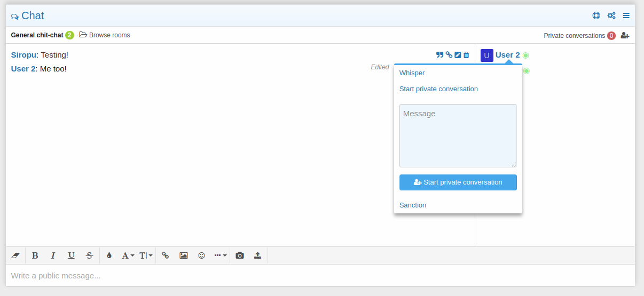Image resolution: width=644 pixels, height=296 pixels.
Task: Toggle strikethrough formatting
Action: point(89,255)
